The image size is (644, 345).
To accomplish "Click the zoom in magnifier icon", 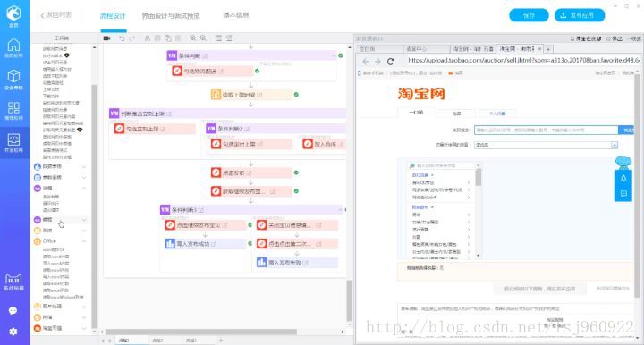I will [192, 38].
